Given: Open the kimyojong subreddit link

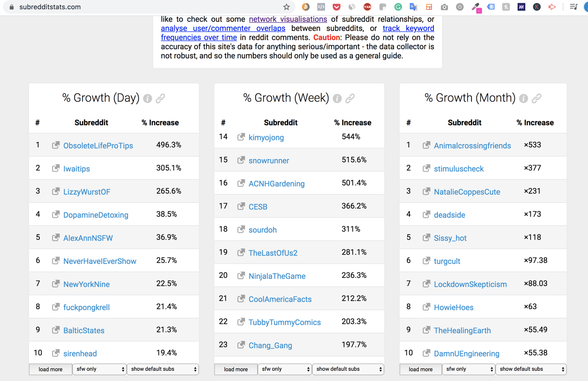Looking at the screenshot, I should [x=266, y=137].
